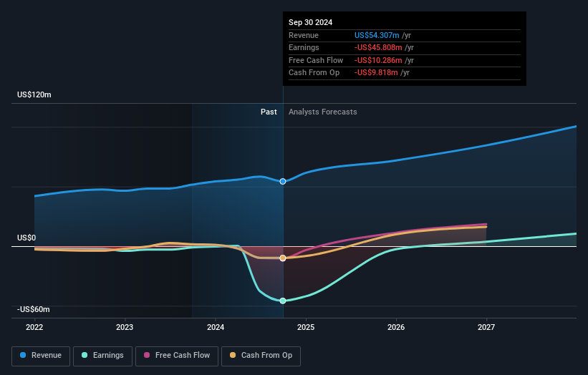588x375 pixels.
Task: Click the orange Cash From Op data marker
Action: tap(283, 258)
